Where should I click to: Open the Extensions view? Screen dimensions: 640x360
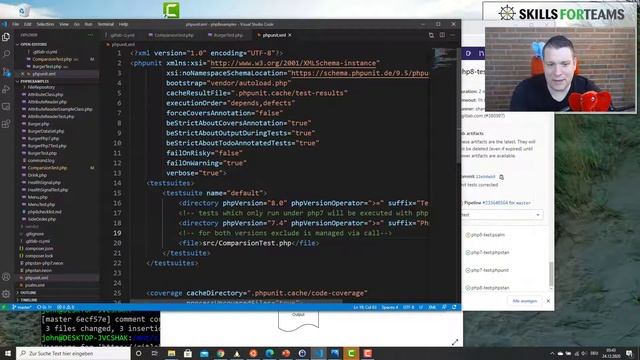[x=6, y=124]
